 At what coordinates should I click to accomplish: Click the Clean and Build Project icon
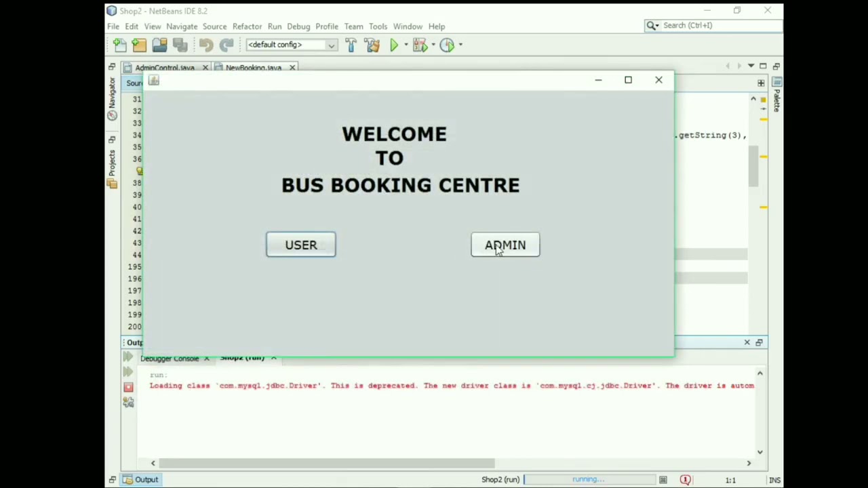372,45
